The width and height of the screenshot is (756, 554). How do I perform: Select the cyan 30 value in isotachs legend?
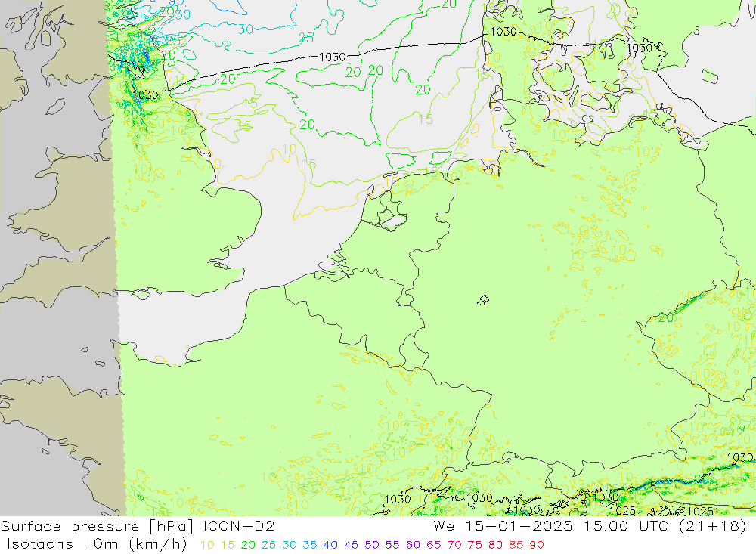coord(287,544)
